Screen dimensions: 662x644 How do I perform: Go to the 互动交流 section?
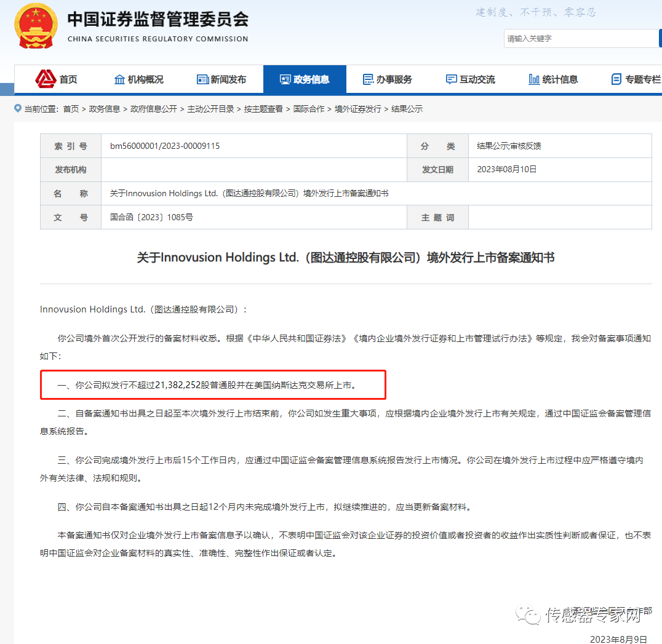470,79
